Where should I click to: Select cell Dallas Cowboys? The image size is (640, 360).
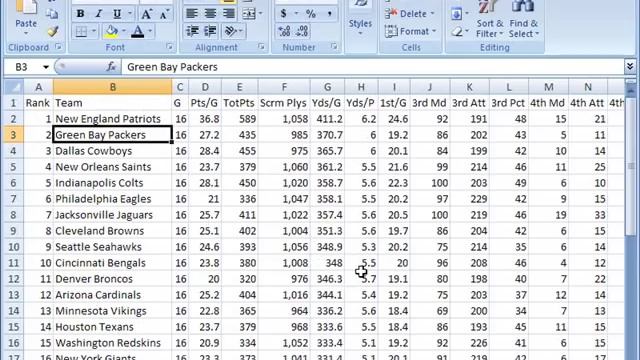113,151
